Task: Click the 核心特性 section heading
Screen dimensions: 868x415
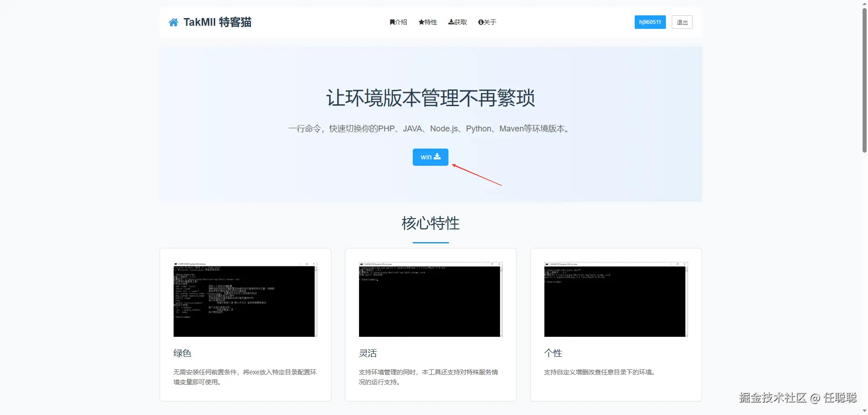Action: [x=430, y=223]
